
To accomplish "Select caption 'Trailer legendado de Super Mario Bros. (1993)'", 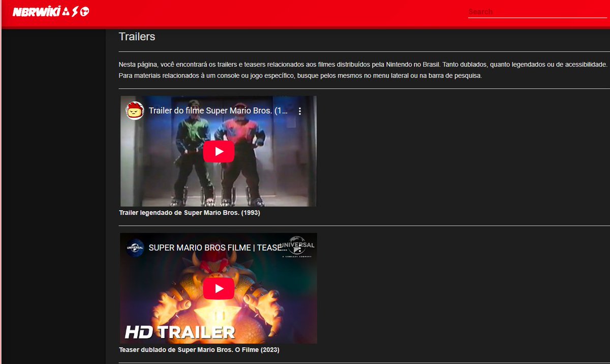I will (x=190, y=213).
